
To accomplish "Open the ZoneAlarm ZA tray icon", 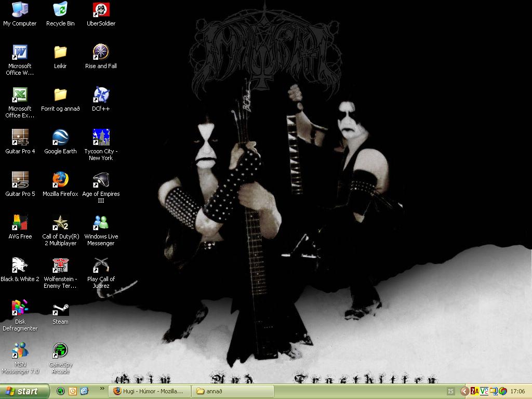I will [x=475, y=391].
